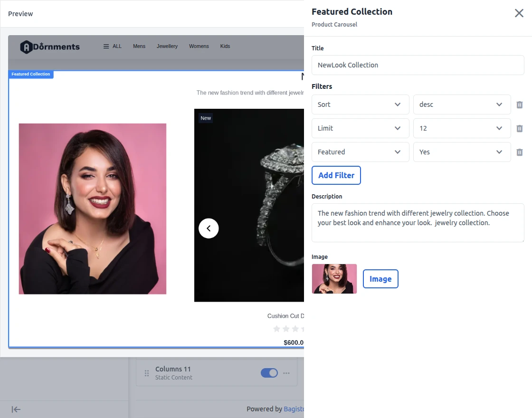
Task: Click the $600.00 product price
Action: (x=294, y=342)
